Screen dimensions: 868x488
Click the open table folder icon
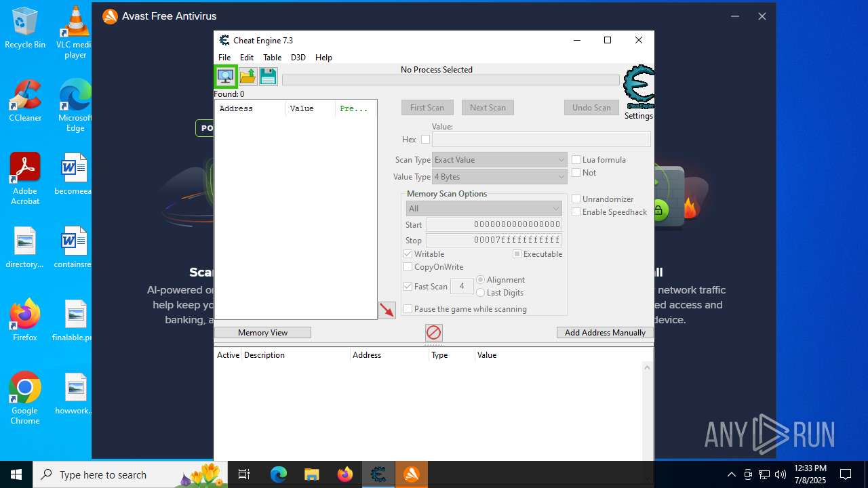(x=248, y=76)
